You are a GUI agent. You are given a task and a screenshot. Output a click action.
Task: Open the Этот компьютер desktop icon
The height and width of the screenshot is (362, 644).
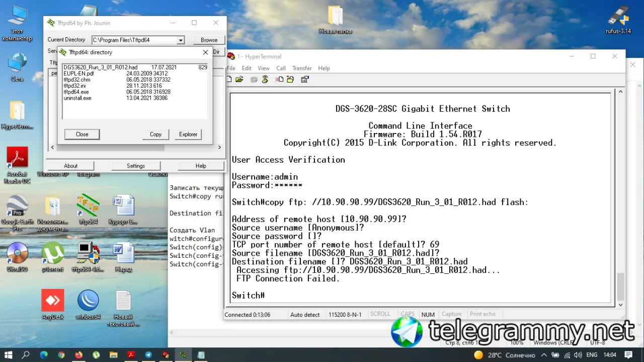click(17, 23)
